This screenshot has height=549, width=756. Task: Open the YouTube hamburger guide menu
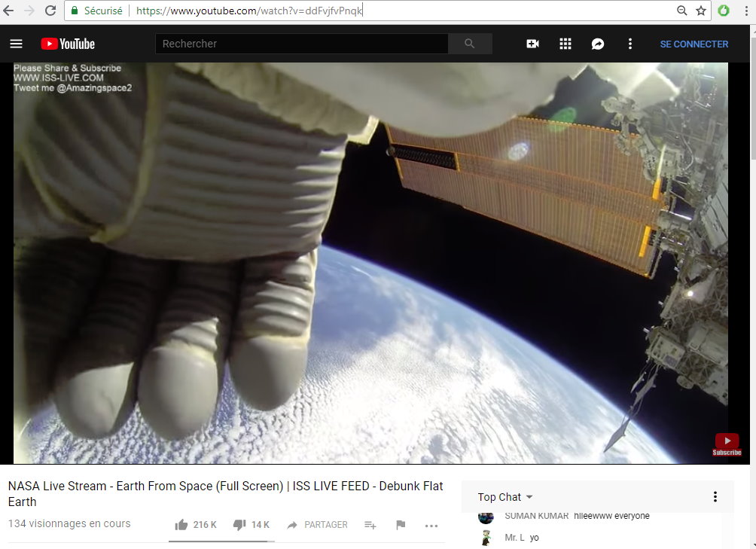click(17, 44)
